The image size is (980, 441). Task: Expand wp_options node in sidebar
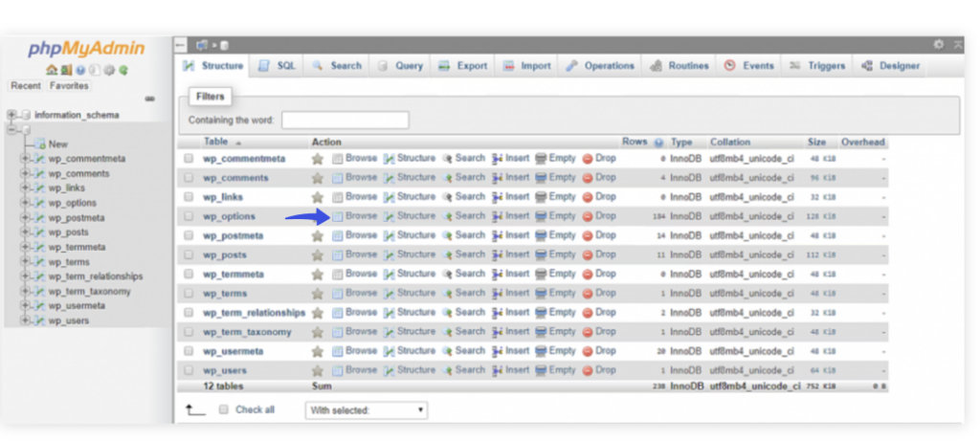(x=25, y=203)
